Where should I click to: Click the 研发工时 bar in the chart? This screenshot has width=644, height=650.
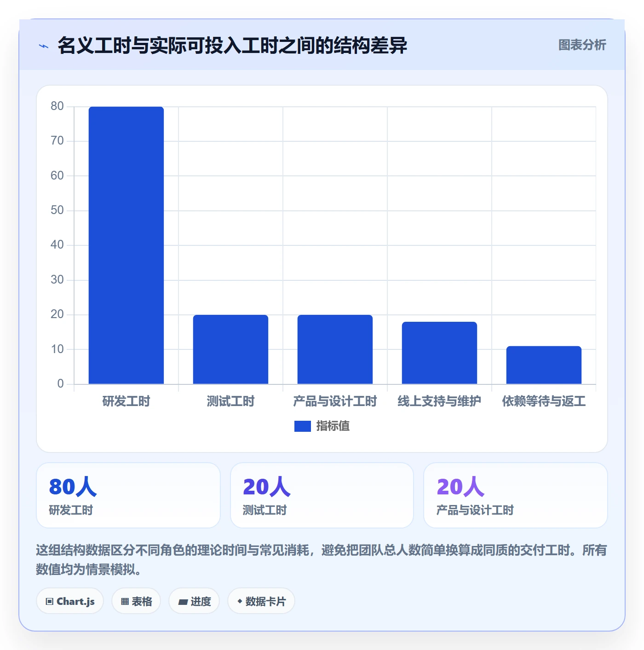(126, 245)
